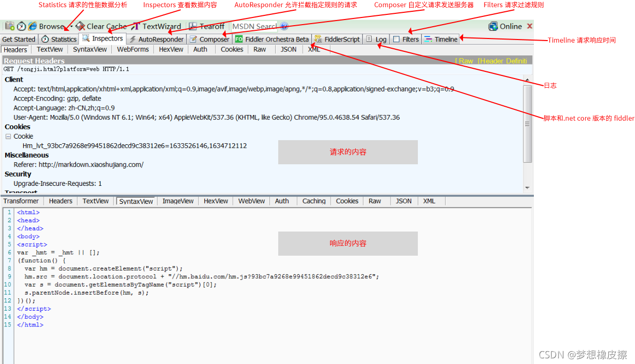Select the request XML inspector tab
Screen dimensions: 635x364
(x=314, y=49)
